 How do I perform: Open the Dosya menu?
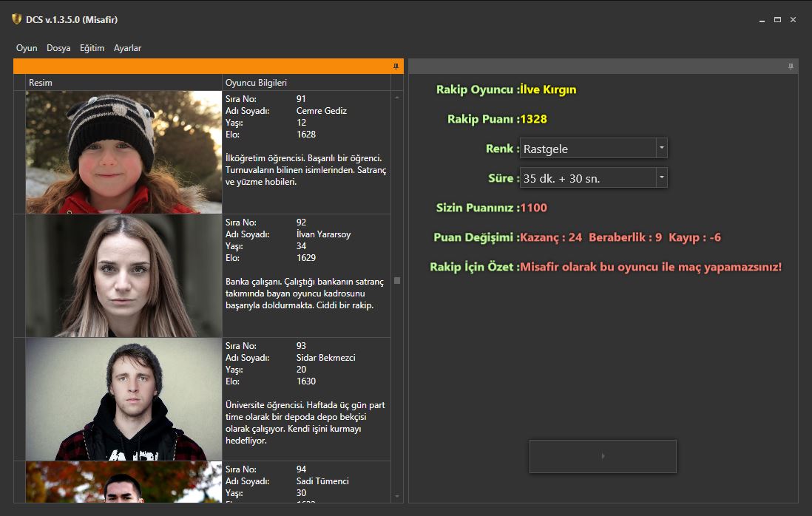58,48
